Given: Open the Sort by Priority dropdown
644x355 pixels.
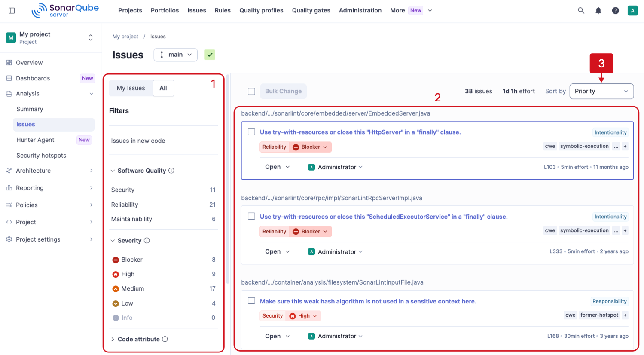Looking at the screenshot, I should [x=601, y=91].
